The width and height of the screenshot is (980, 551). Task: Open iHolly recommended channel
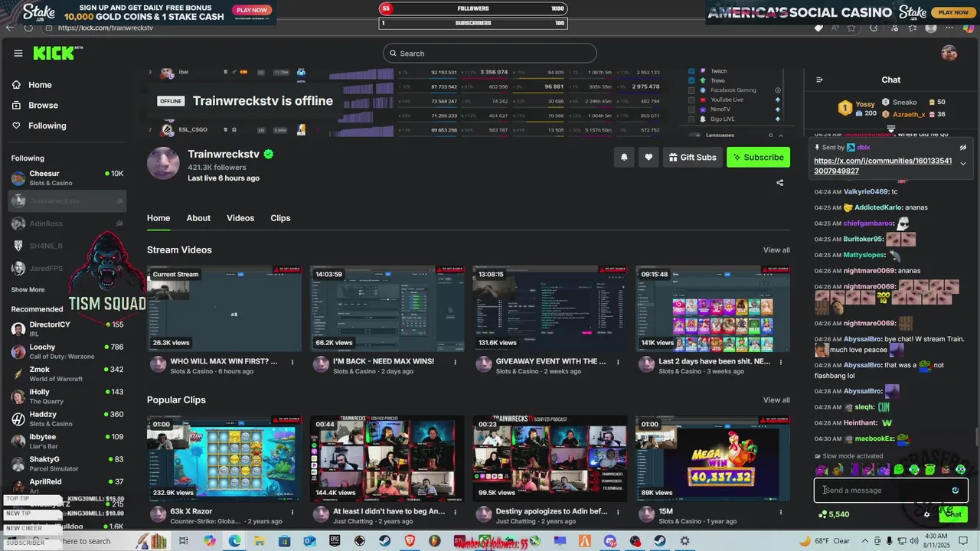[x=67, y=396]
